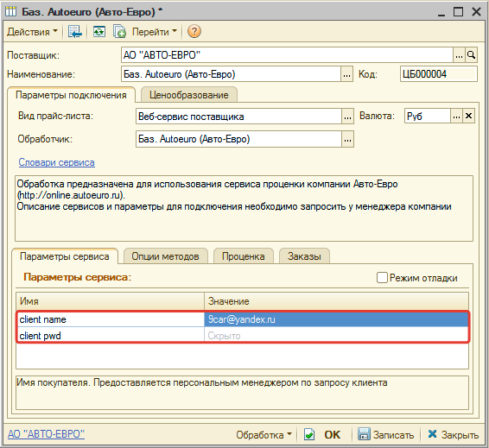
Task: Select the Проценка tab
Action: tap(244, 256)
